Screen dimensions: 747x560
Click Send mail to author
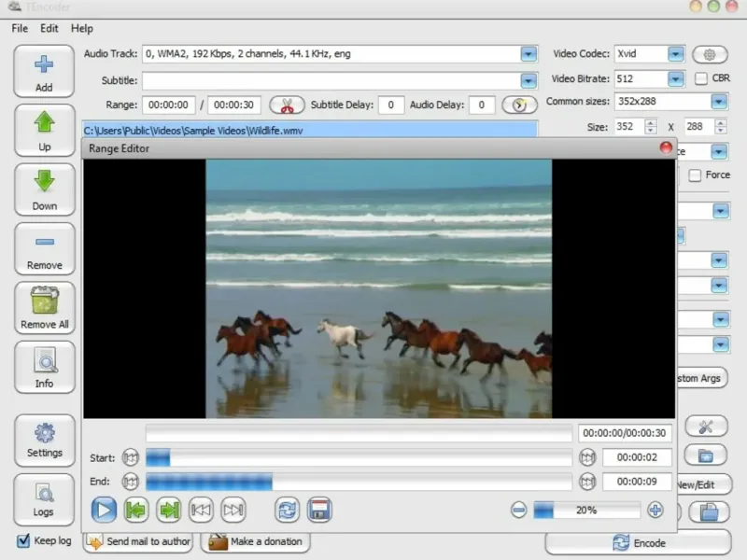pyautogui.click(x=138, y=542)
